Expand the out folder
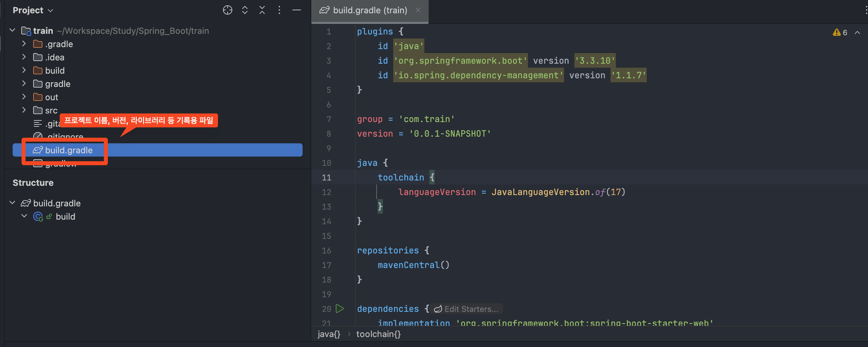This screenshot has width=868, height=347. tap(24, 97)
